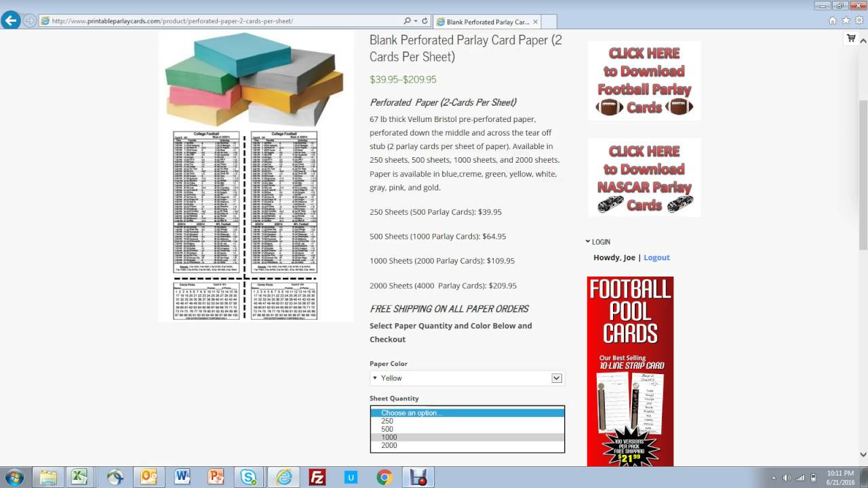868x488 pixels.
Task: Open Google Chrome from the taskbar
Action: 384,477
